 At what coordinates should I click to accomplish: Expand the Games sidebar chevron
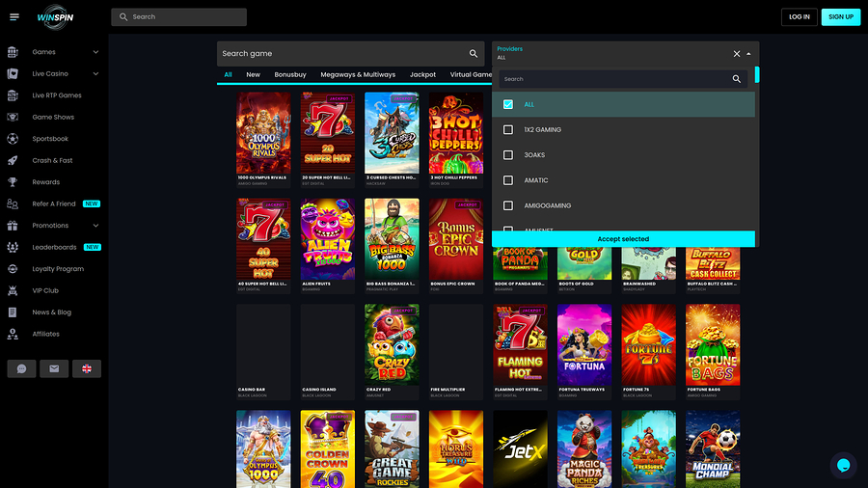95,52
